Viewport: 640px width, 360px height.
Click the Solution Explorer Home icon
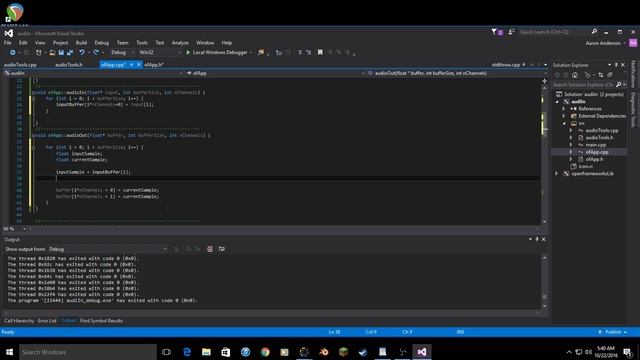[x=575, y=75]
